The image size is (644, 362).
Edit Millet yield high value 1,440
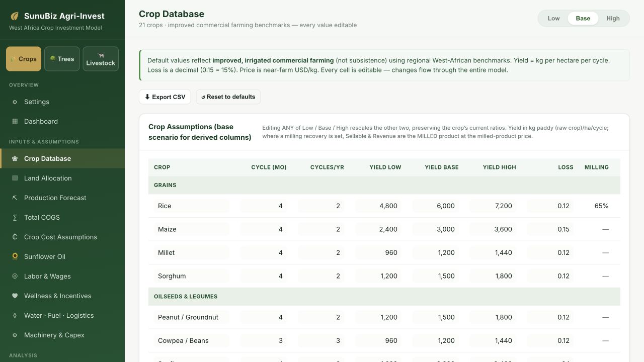(493, 253)
